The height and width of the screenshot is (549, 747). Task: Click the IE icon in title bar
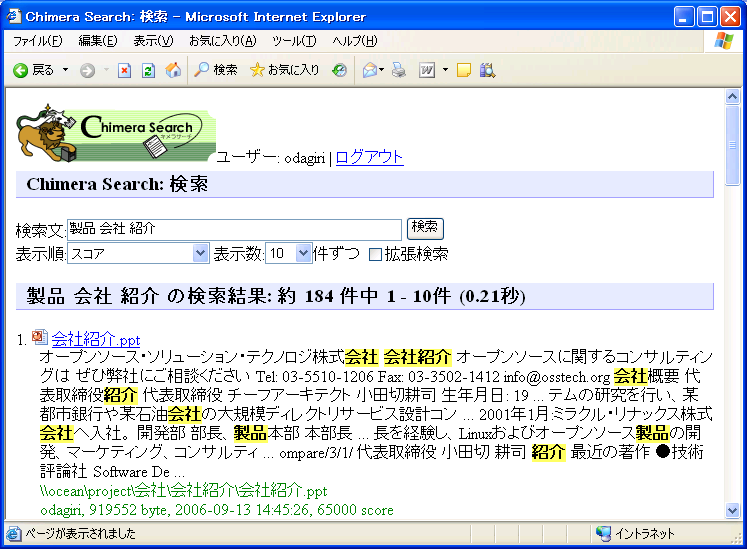pos(13,16)
